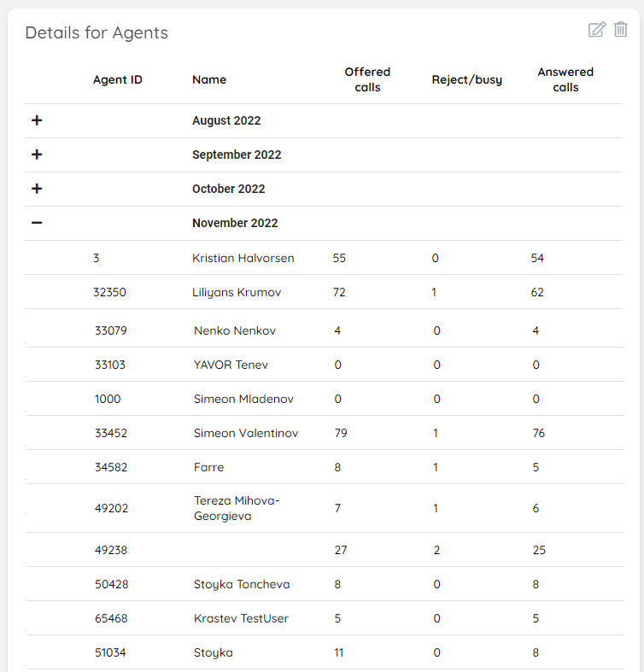Click the Name column header

209,79
